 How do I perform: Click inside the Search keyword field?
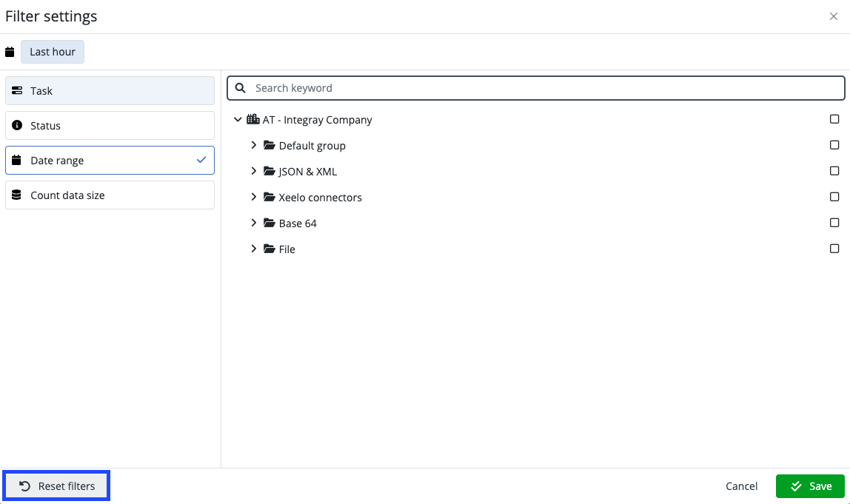pyautogui.click(x=518, y=87)
